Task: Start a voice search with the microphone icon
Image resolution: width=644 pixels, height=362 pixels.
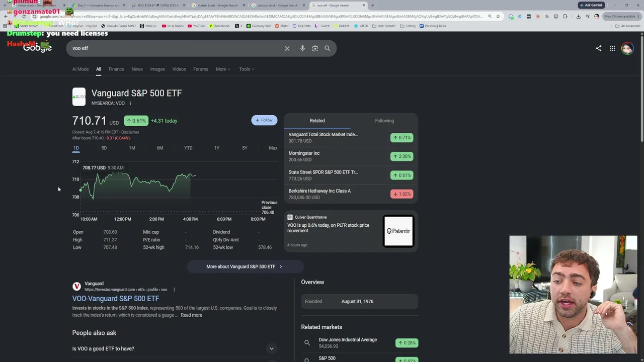Action: (x=302, y=48)
